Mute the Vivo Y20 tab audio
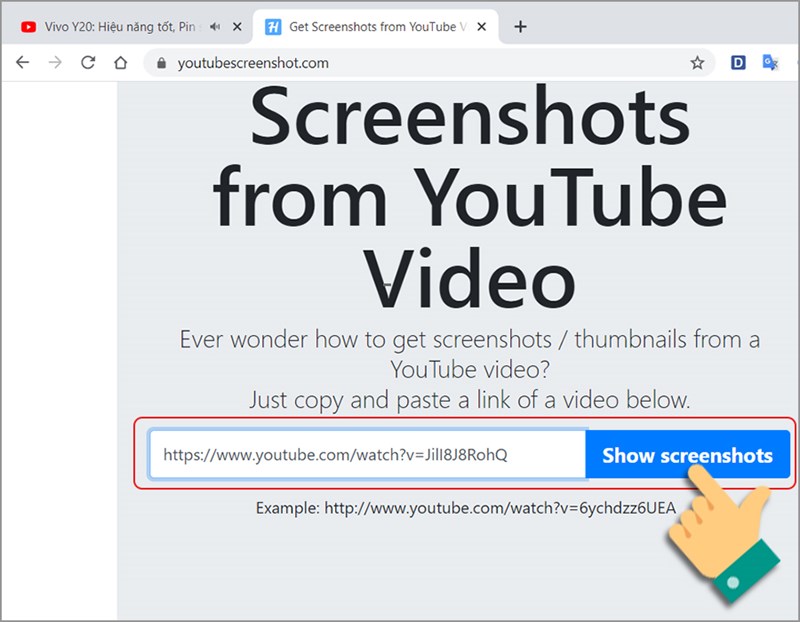The height and width of the screenshot is (622, 800). (215, 27)
